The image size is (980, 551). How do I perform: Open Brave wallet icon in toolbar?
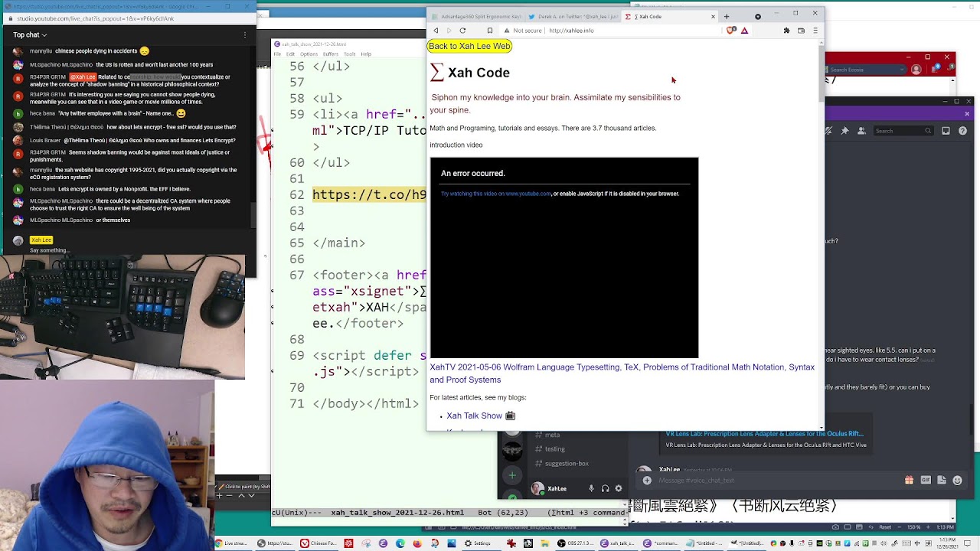(801, 31)
